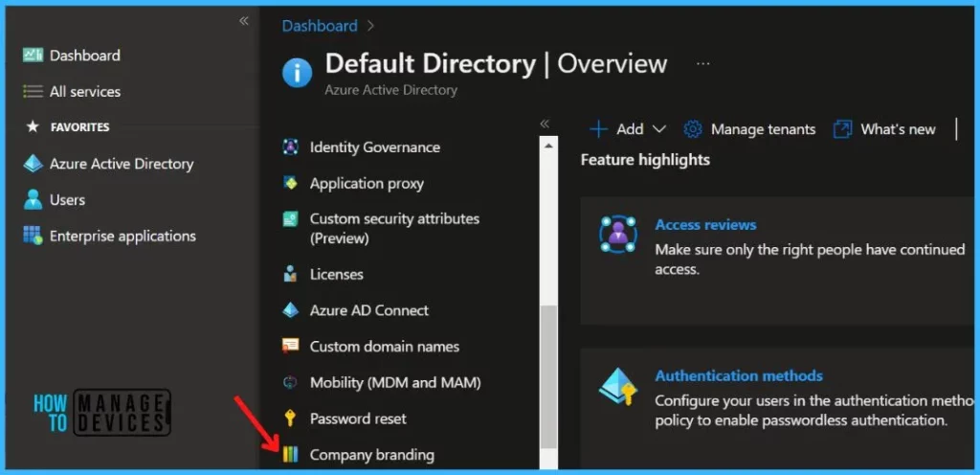
Task: Open the Authentication methods link
Action: coord(739,375)
